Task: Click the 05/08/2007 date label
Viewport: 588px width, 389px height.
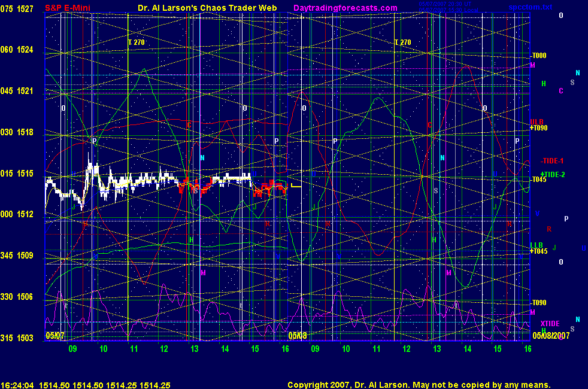Action: pyautogui.click(x=551, y=335)
